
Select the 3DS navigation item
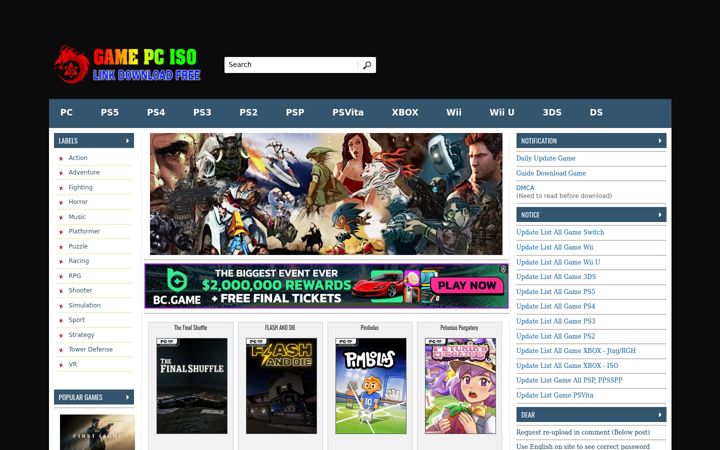(x=552, y=112)
